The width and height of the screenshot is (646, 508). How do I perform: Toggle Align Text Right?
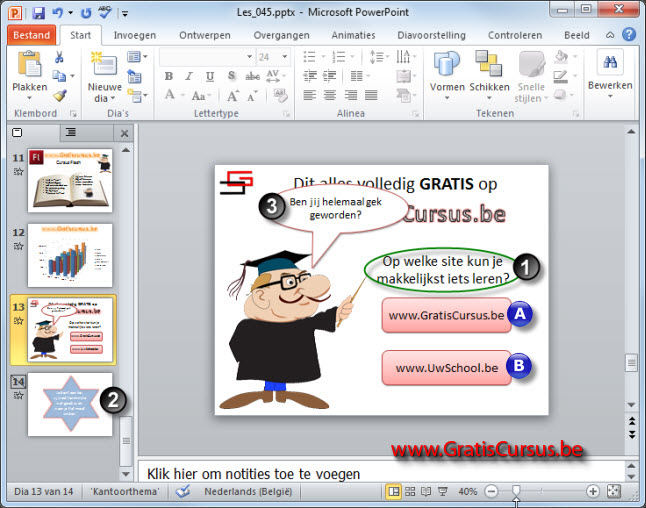tap(351, 96)
